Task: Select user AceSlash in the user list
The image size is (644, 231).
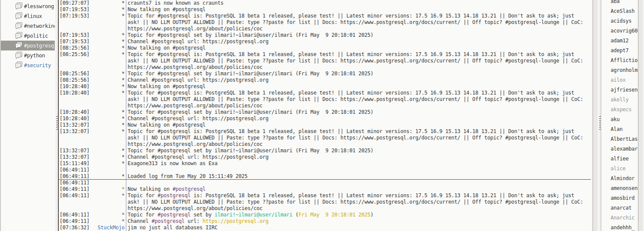Action: (x=623, y=11)
